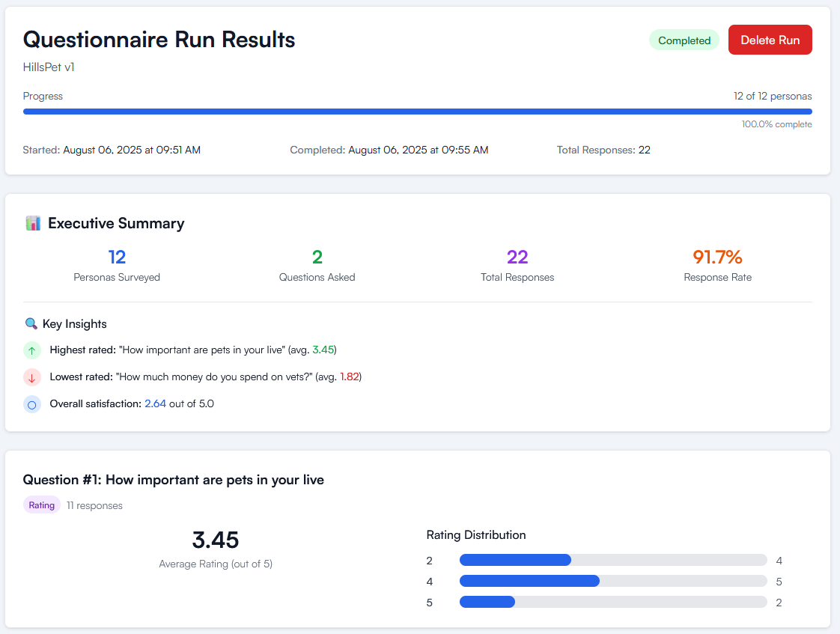Click the rating 5 distribution bar
The width and height of the screenshot is (840, 634).
tap(613, 602)
